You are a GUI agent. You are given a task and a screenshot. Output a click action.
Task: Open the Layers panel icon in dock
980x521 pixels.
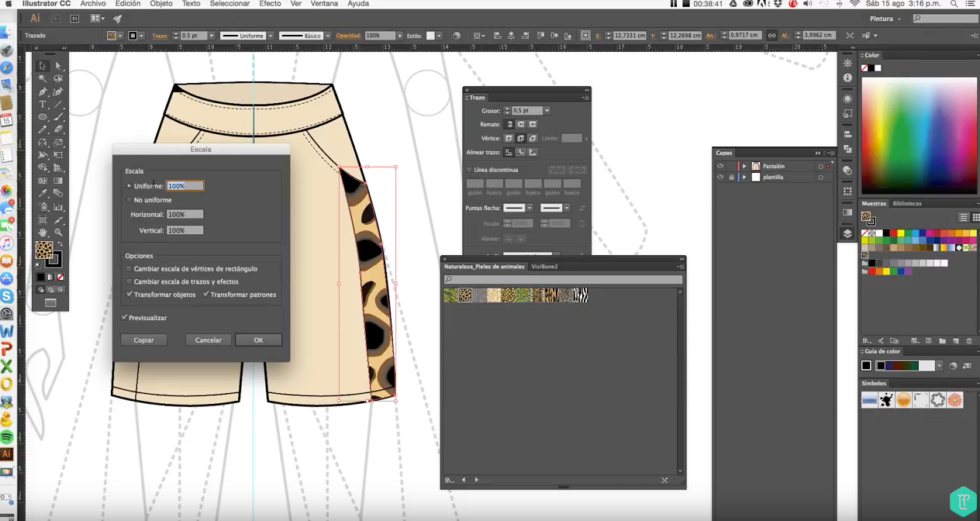(x=847, y=233)
